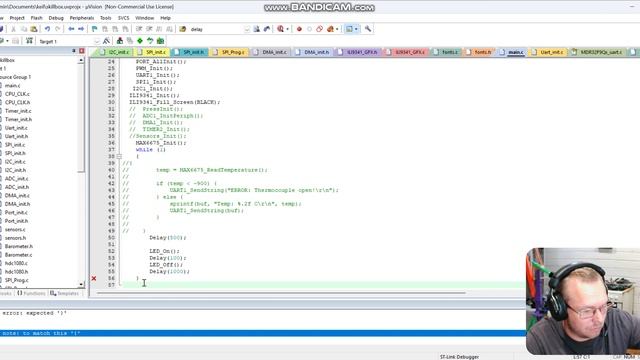Click the Cut scissors toolbar icon
Screen dimensions: 640x360
[13, 29]
